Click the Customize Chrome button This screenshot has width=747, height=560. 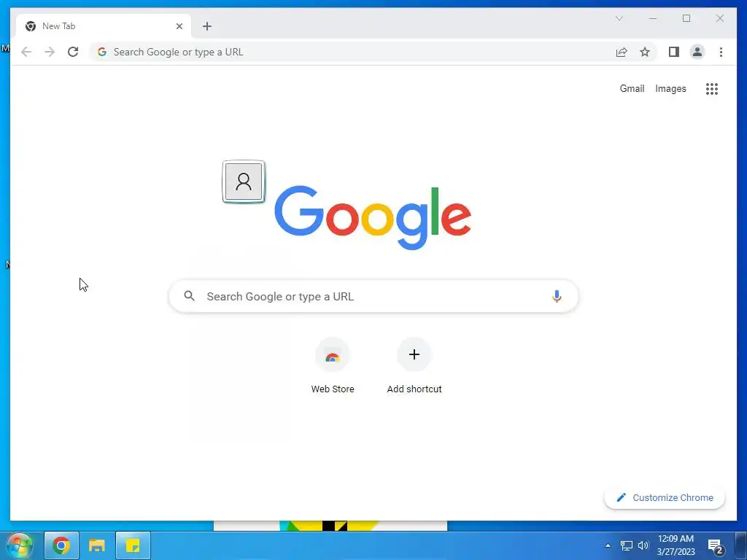tap(665, 497)
